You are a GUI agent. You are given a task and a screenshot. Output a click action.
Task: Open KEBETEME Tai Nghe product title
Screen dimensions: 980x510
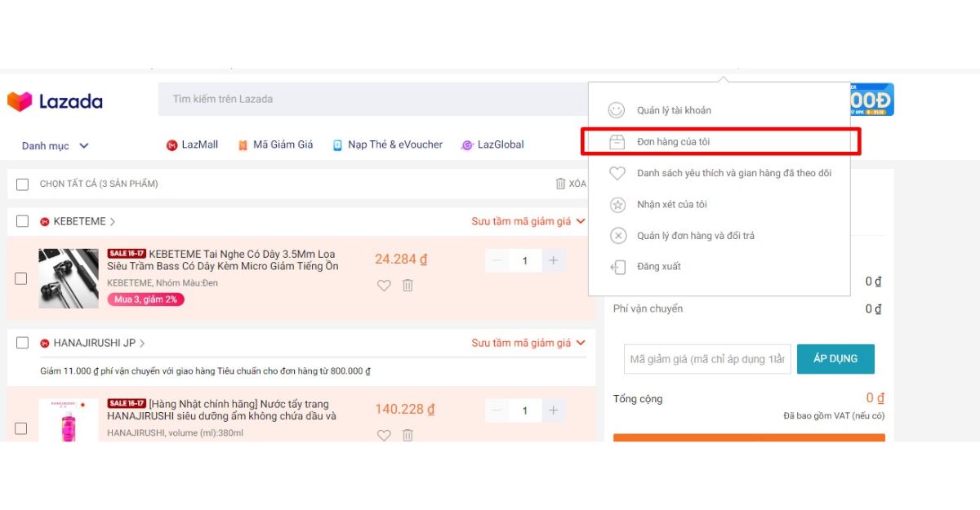point(223,260)
